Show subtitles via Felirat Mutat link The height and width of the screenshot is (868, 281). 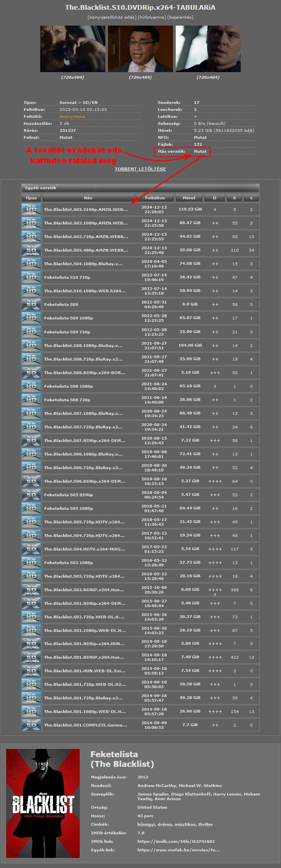[x=66, y=137]
